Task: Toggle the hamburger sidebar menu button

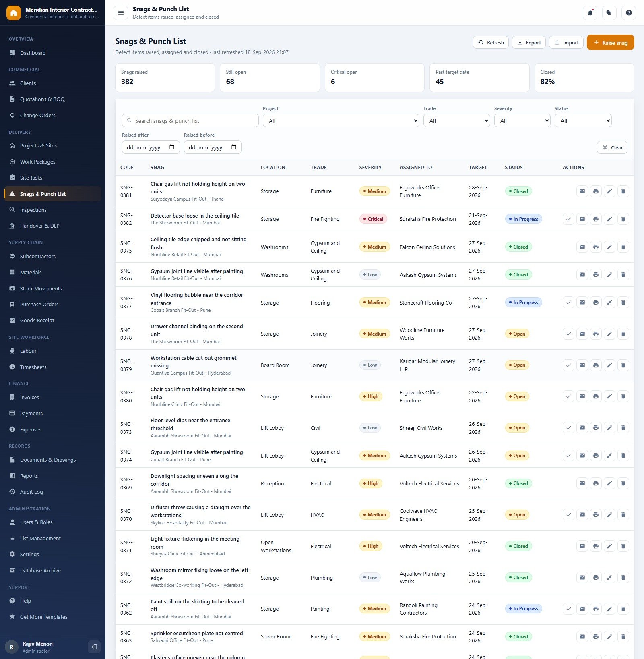Action: pyautogui.click(x=121, y=13)
